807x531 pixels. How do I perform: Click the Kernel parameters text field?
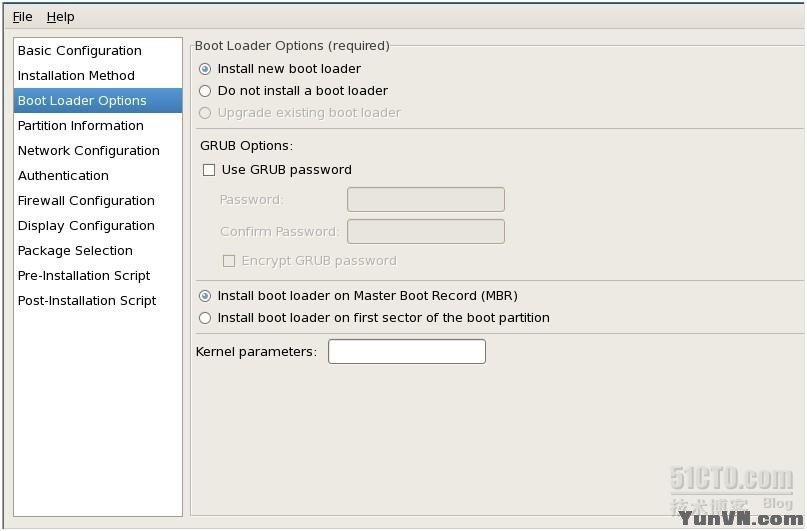tap(406, 352)
